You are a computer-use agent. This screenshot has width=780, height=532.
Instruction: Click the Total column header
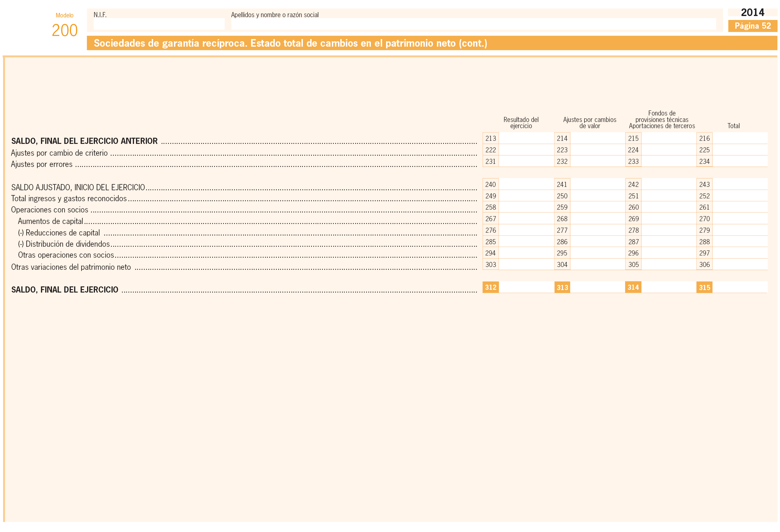(733, 126)
